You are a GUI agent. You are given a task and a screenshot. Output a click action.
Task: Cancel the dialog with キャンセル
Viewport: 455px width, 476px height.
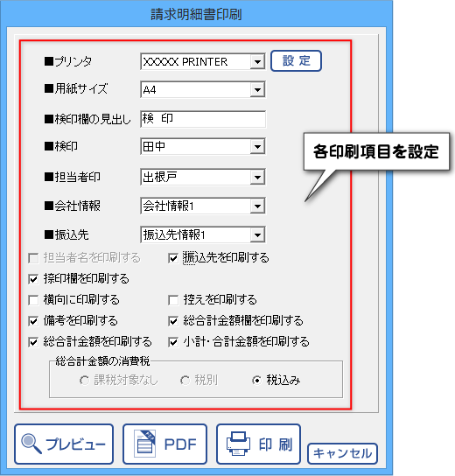342,453
